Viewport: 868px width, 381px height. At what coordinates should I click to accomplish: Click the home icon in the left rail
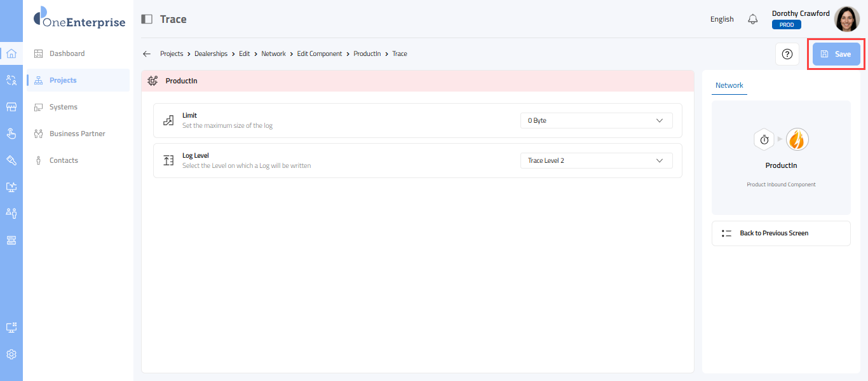coord(11,53)
